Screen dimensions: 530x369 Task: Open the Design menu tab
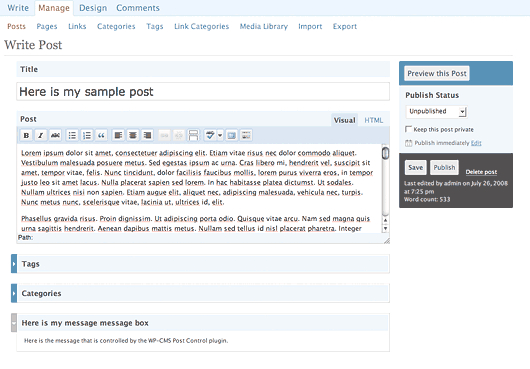(93, 8)
